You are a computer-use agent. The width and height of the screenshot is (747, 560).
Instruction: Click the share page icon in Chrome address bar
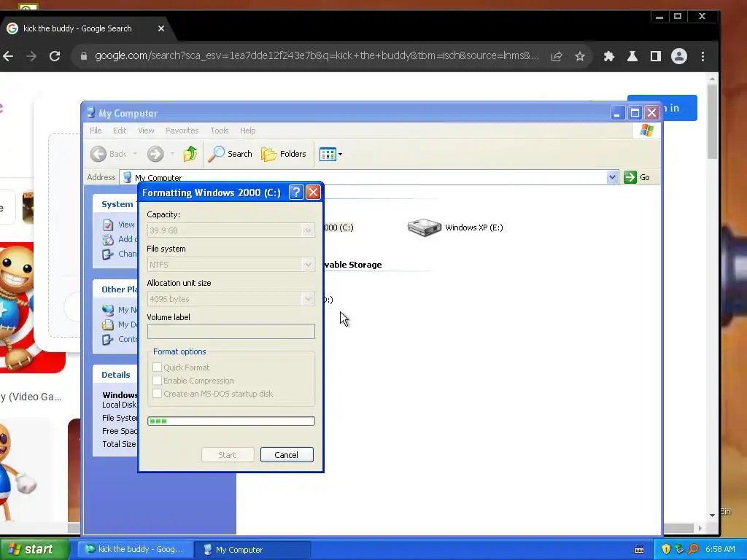pos(557,56)
